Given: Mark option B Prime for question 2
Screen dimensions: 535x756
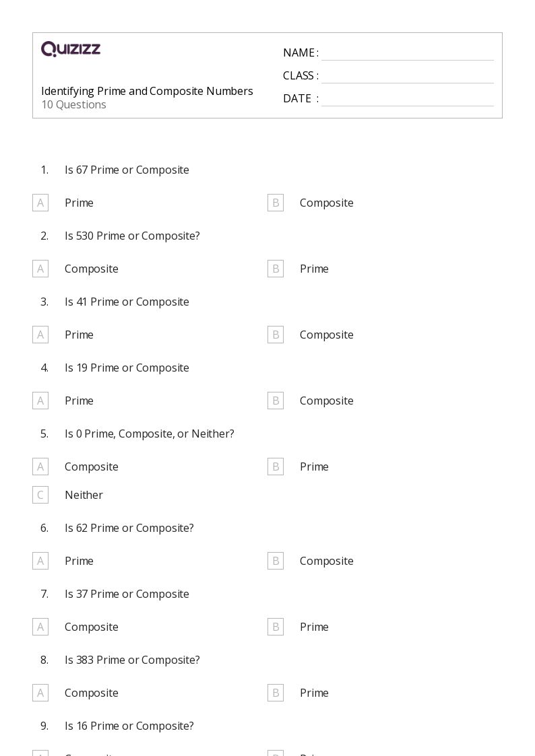Looking at the screenshot, I should pos(276,269).
